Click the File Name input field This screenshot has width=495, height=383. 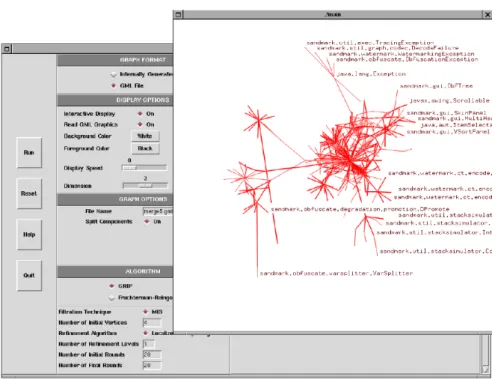(158, 211)
